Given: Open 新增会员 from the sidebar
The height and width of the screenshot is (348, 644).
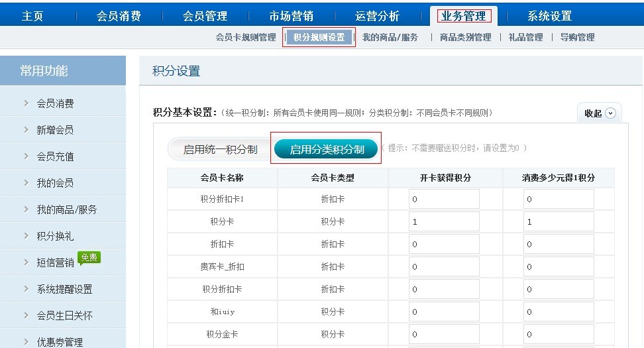Looking at the screenshot, I should [55, 130].
